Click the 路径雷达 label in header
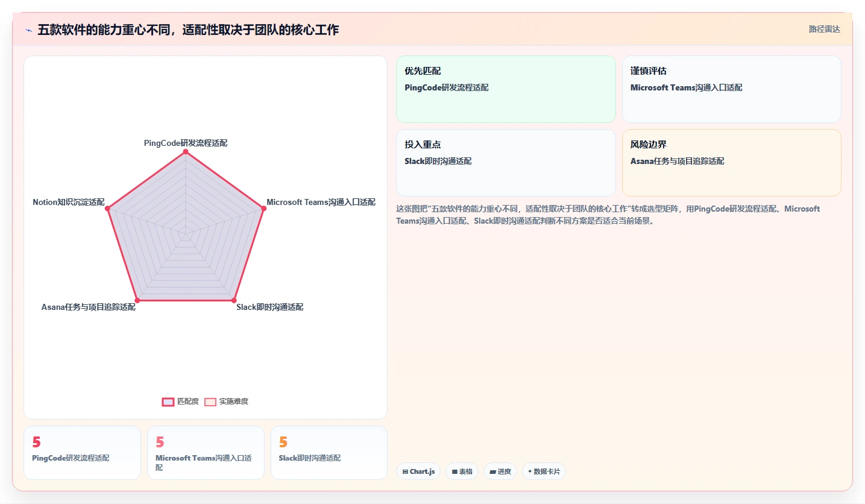865x504 pixels. [x=824, y=29]
